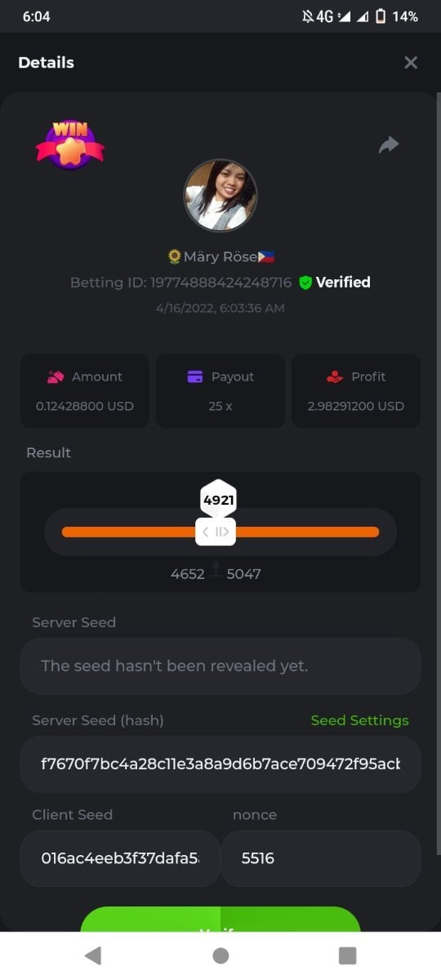Screen dimensions: 441x980
Task: Click the slider handle at 4921
Action: [216, 532]
